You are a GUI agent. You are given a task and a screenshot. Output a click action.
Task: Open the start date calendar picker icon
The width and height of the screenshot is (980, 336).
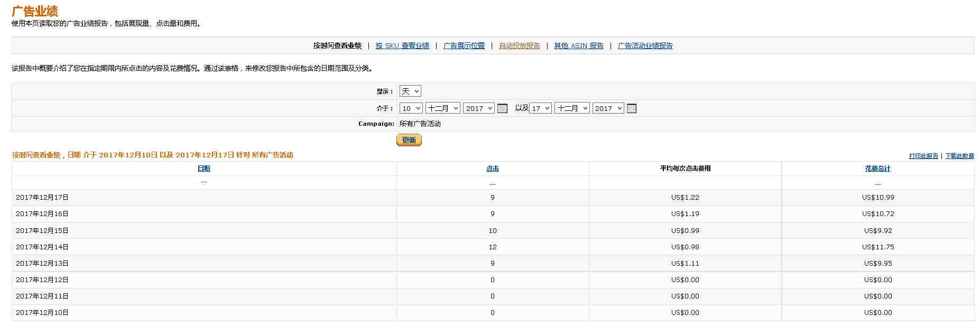coord(502,108)
